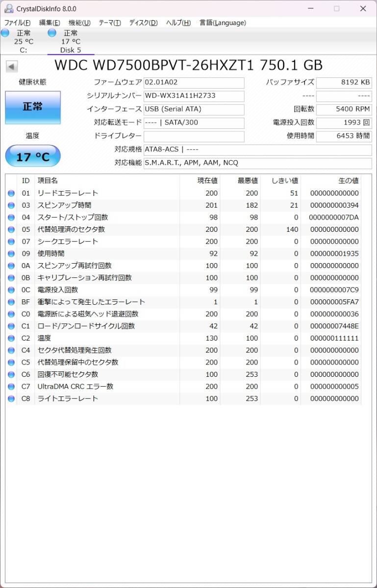The image size is (377, 588).
Task: Click raw value 000000111111
Action: 334,339
